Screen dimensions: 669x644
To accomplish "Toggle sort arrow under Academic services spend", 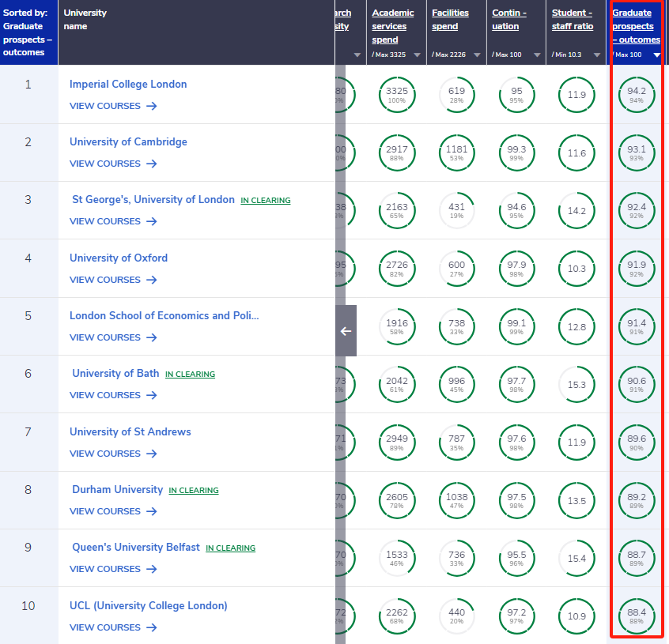I will pos(418,55).
